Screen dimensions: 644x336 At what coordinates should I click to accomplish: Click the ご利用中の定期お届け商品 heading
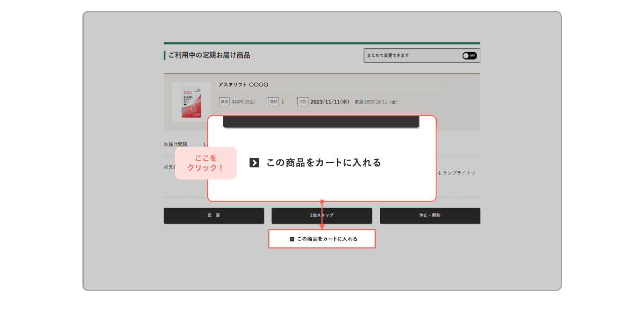tap(209, 55)
